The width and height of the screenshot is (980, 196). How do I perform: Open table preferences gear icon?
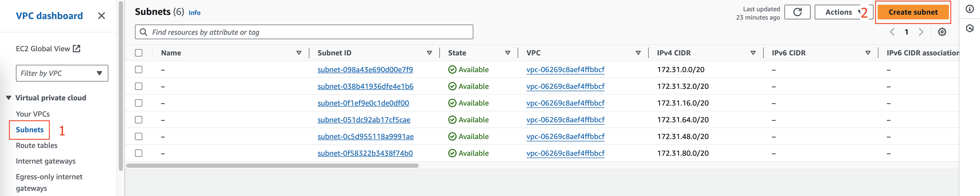(942, 32)
